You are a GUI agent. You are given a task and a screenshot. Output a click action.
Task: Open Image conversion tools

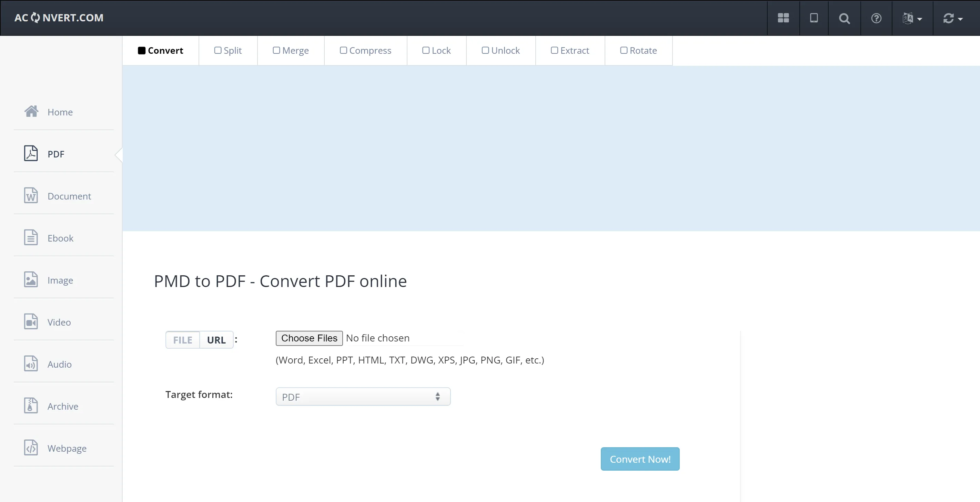coord(60,280)
